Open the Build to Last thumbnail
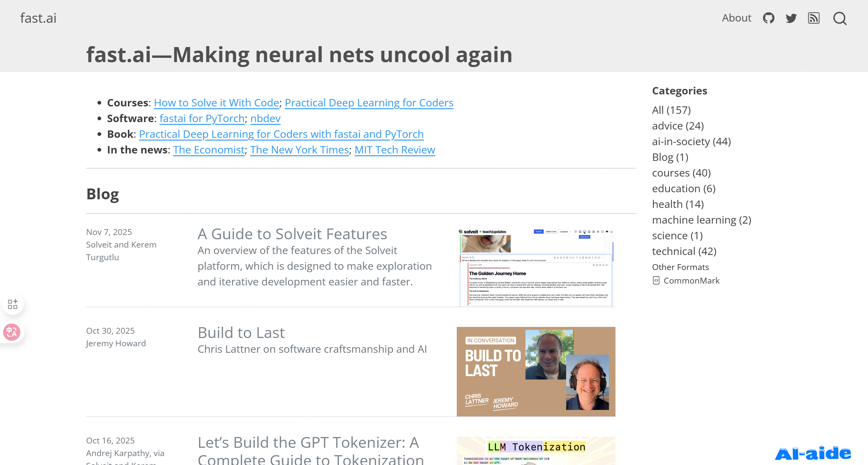This screenshot has height=465, width=868. (536, 371)
